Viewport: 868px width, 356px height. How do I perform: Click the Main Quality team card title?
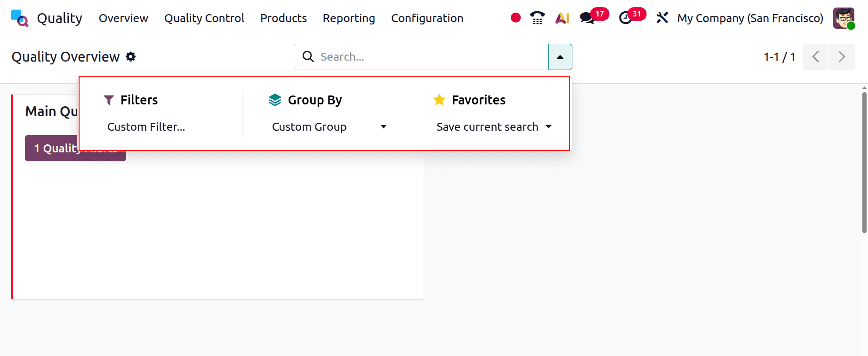(51, 111)
